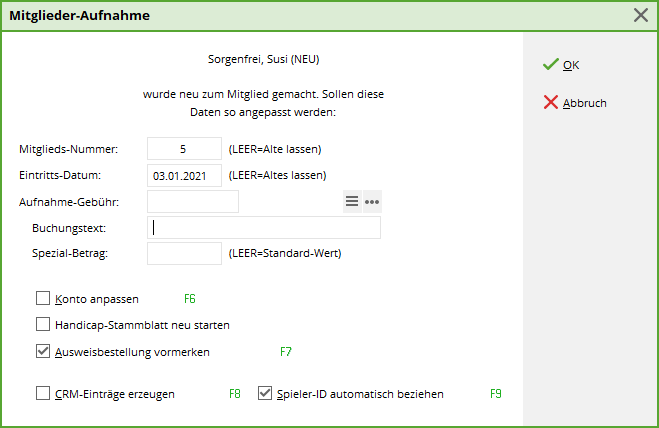
Task: Open the Aufnahme-Gebühr list menu icon
Action: tap(352, 201)
